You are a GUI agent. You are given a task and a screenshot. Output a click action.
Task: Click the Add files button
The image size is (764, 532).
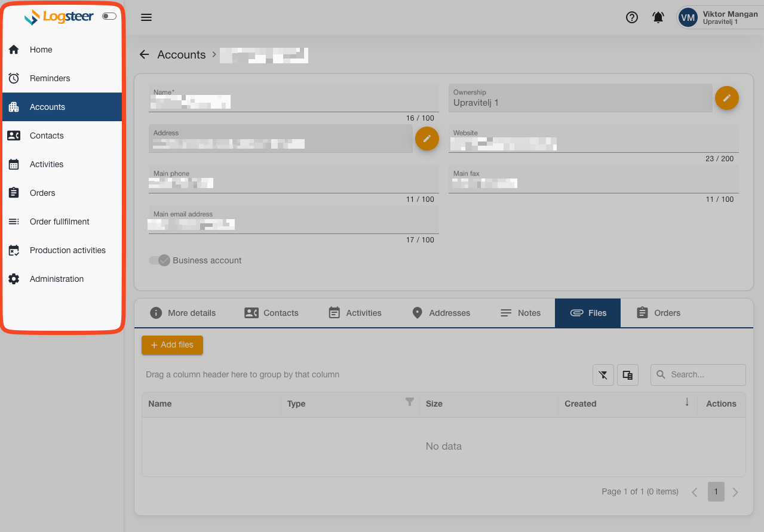pyautogui.click(x=172, y=345)
